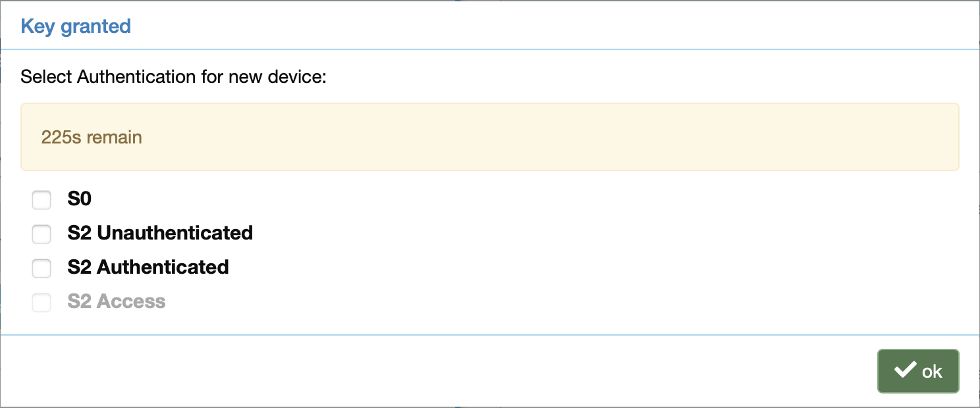This screenshot has width=980, height=408.
Task: Click the yellow countdown alert box
Action: (490, 137)
